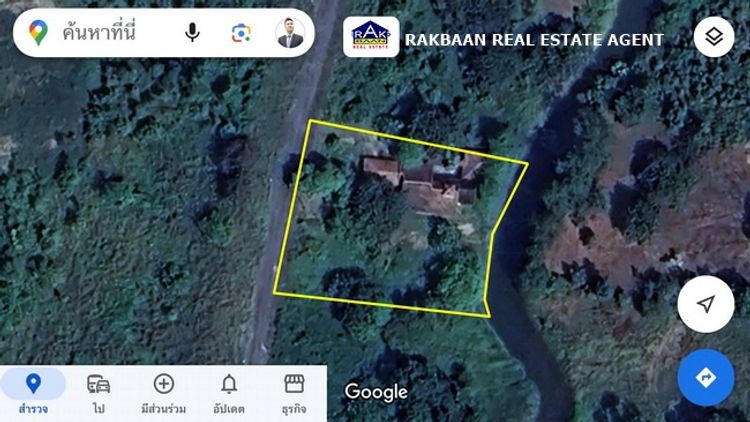The height and width of the screenshot is (422, 750).
Task: Tap the blue directions button
Action: (706, 378)
